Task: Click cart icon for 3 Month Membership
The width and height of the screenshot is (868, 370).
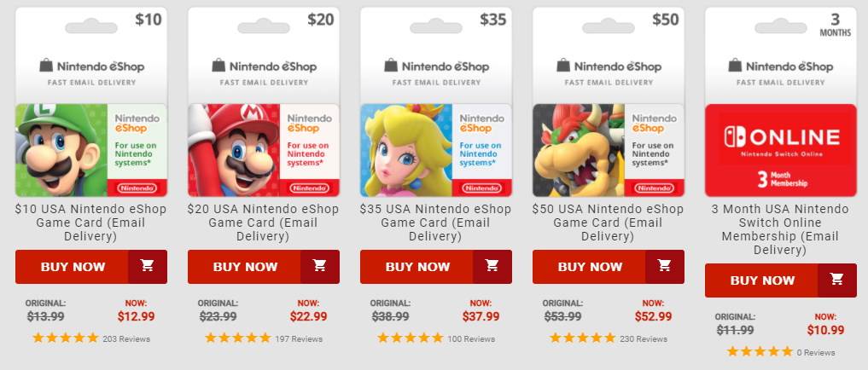Action: pos(837,280)
